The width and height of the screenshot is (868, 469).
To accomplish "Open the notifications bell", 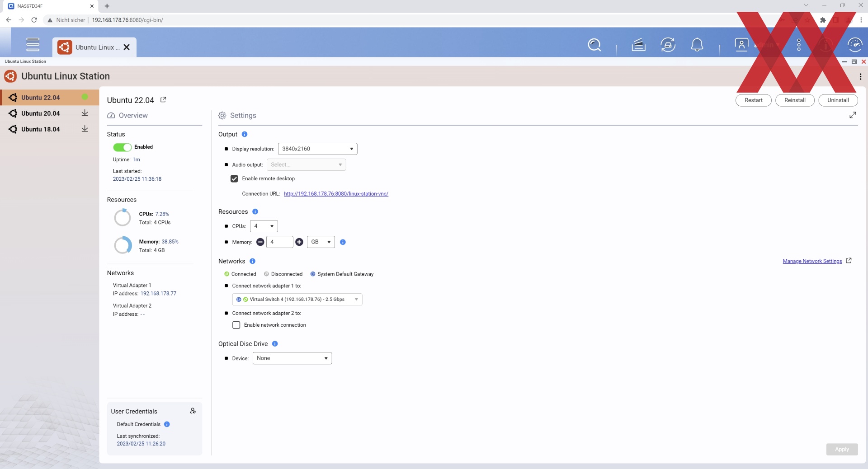I will (697, 45).
